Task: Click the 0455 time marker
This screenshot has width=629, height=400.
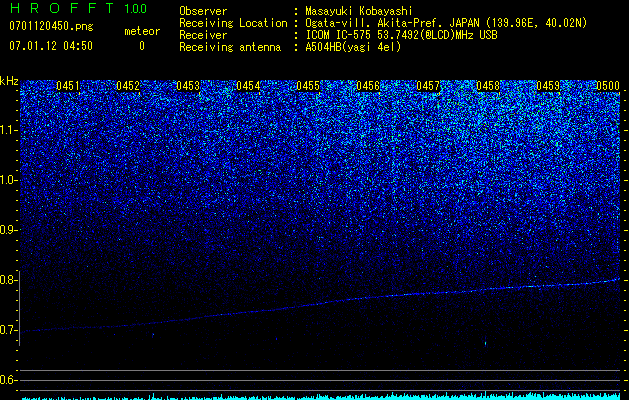Action: tap(308, 86)
